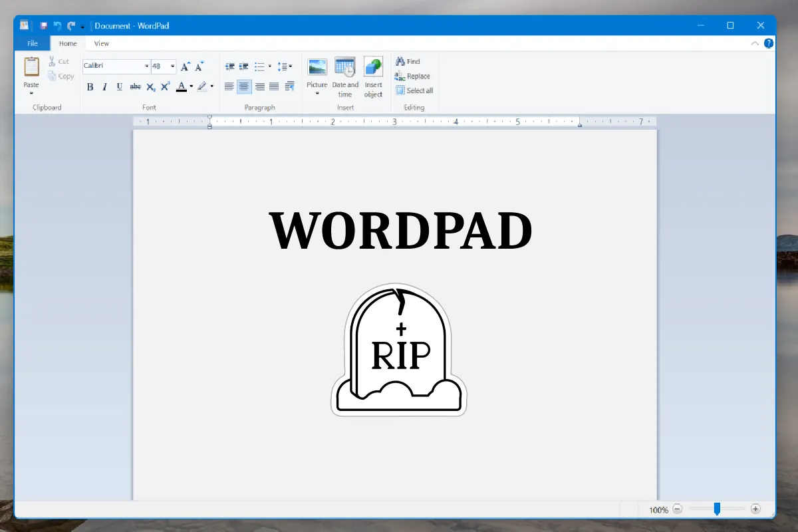This screenshot has height=532, width=798.
Task: Open WordPad Help question mark
Action: click(x=769, y=43)
